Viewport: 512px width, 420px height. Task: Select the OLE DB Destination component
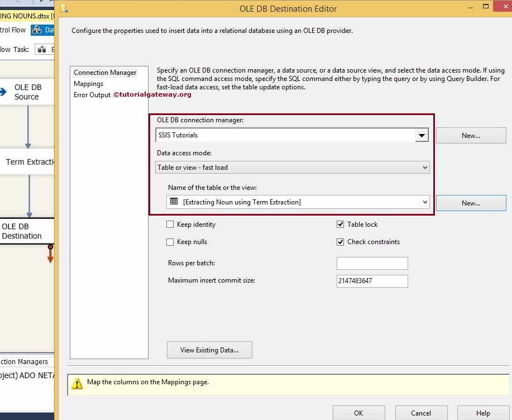tap(27, 231)
